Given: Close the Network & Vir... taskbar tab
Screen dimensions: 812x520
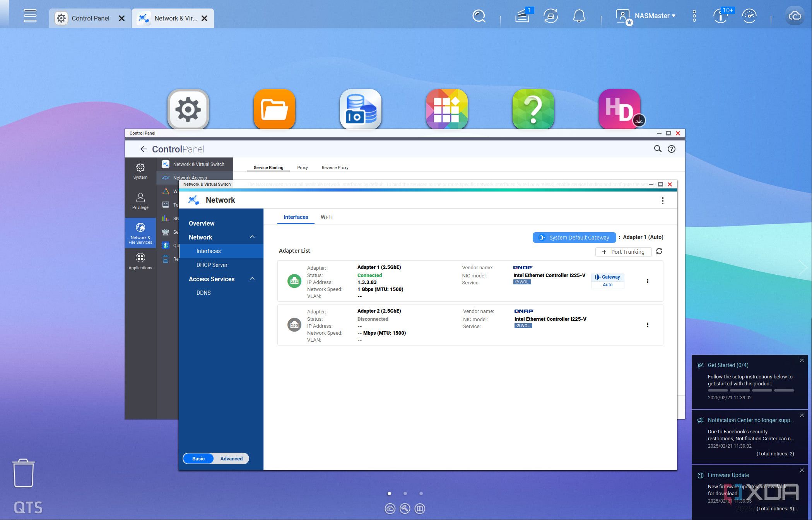Looking at the screenshot, I should pyautogui.click(x=205, y=18).
